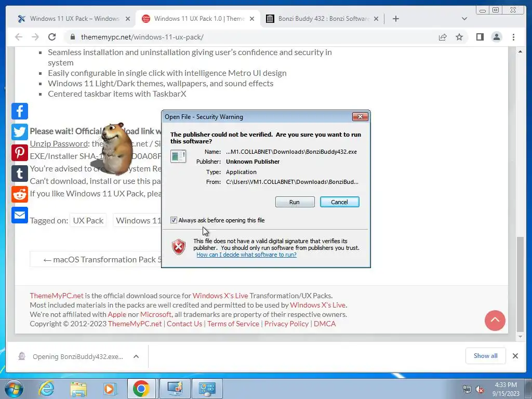Screen dimensions: 532x399
Task: Click the page vertical scrollbar thumb
Action: [520, 284]
